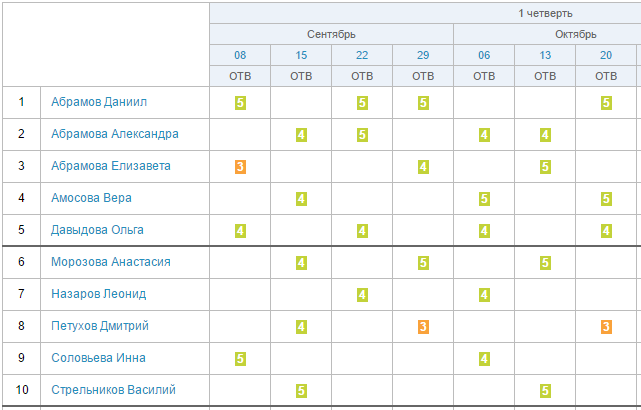This screenshot has height=410, width=641.
Task: Open Давыдова Ольга's student link
Action: pyautogui.click(x=97, y=230)
